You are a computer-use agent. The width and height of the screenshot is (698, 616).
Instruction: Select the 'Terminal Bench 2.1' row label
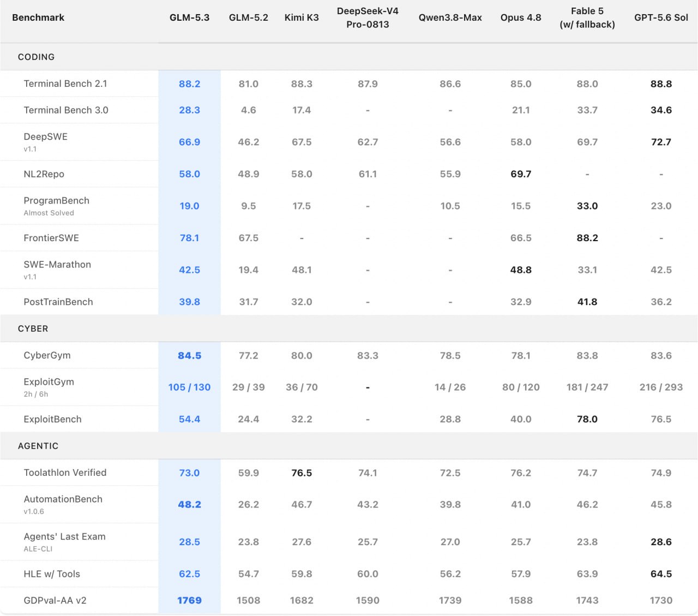point(65,83)
